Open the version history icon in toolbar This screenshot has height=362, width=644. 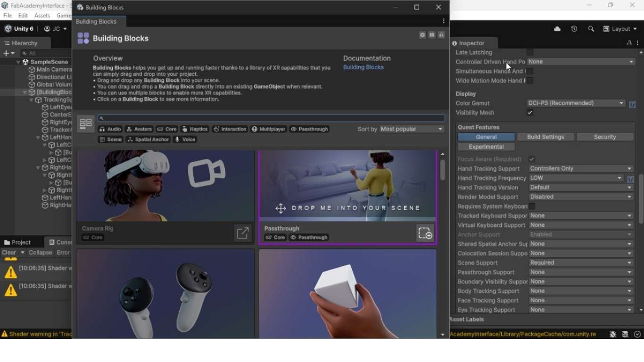click(574, 29)
